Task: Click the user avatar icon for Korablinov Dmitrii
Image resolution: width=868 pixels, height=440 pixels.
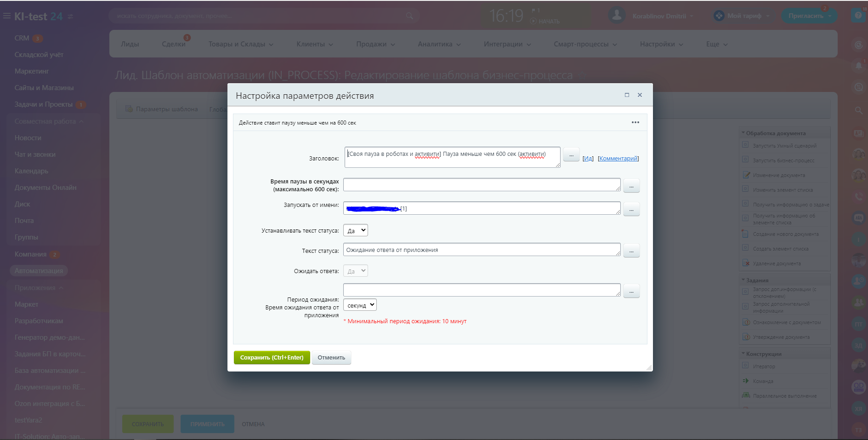Action: click(617, 16)
